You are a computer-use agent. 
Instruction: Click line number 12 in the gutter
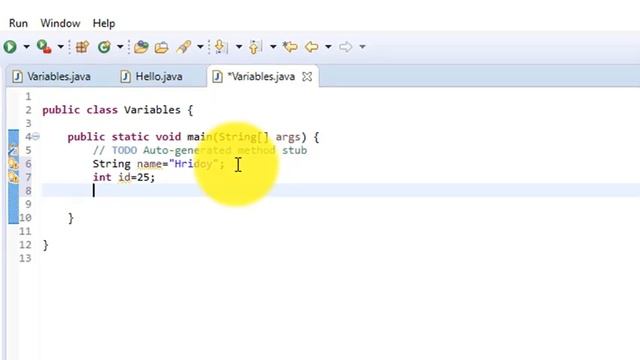tap(25, 245)
